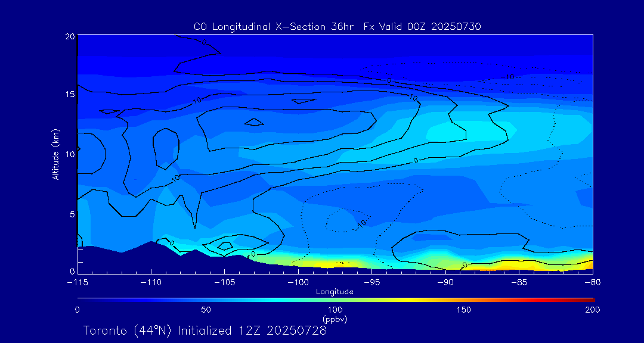The height and width of the screenshot is (343, 644).
Task: Click the longitude tick label "-105"
Action: 225,283
